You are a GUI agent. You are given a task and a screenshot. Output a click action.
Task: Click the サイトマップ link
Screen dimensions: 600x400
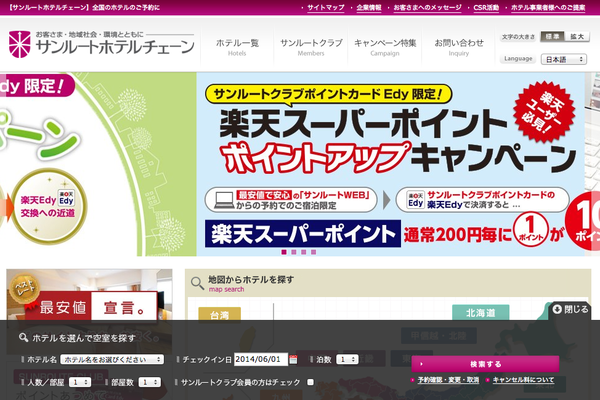[x=326, y=7]
